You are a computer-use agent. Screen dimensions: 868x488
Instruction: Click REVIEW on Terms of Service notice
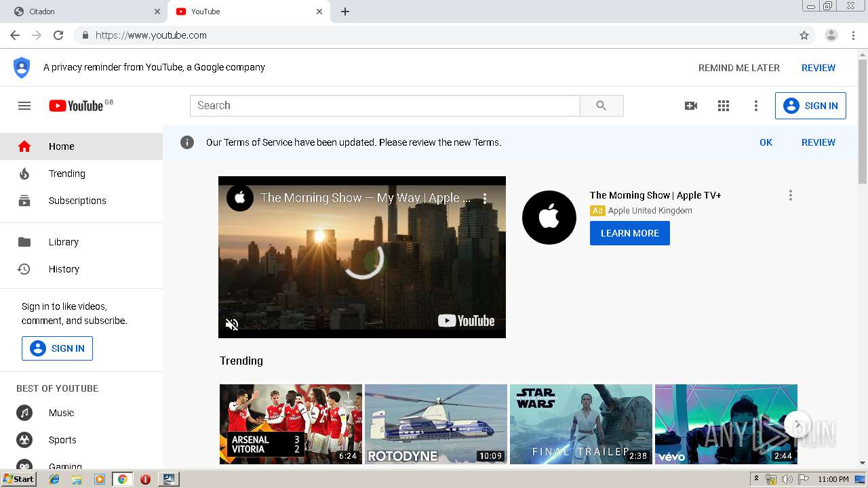tap(818, 142)
